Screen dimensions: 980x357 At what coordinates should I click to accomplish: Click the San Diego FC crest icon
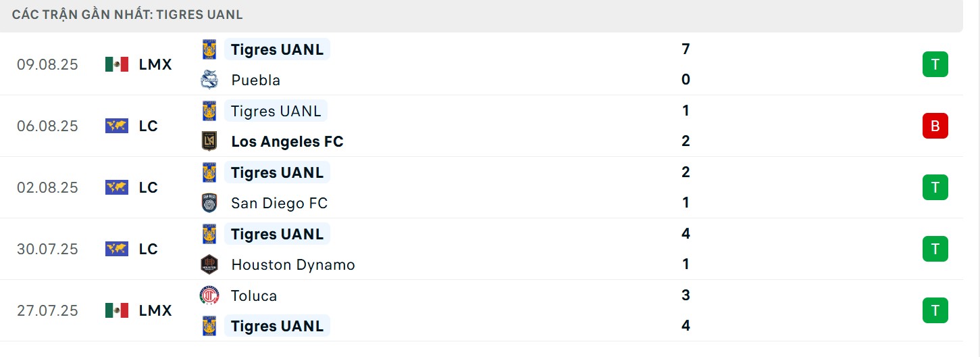(209, 203)
